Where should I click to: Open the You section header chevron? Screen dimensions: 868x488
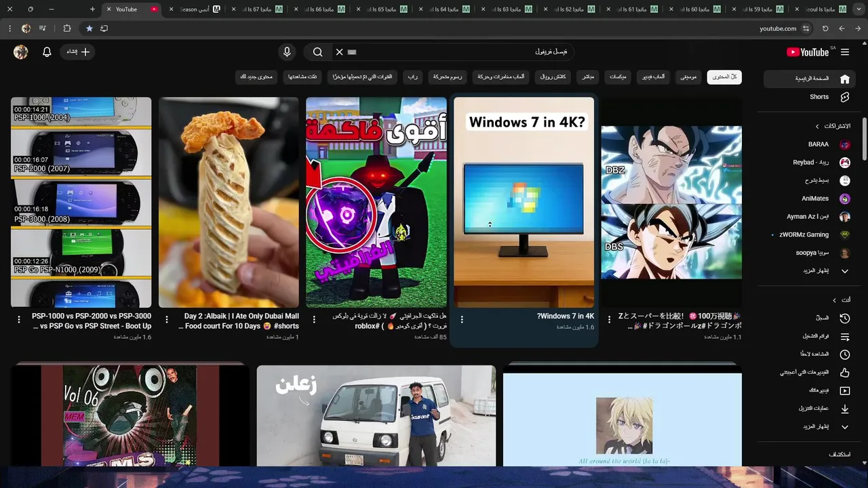point(834,300)
